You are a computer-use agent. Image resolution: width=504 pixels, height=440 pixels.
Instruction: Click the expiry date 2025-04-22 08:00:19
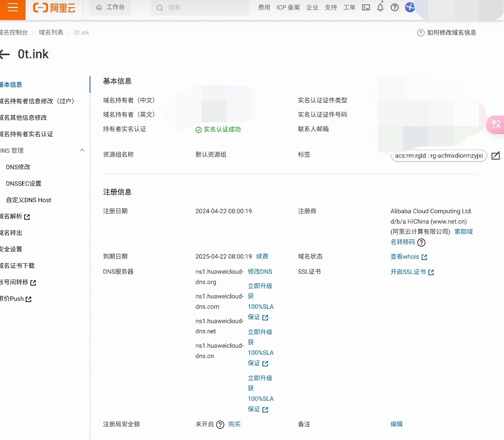point(224,256)
